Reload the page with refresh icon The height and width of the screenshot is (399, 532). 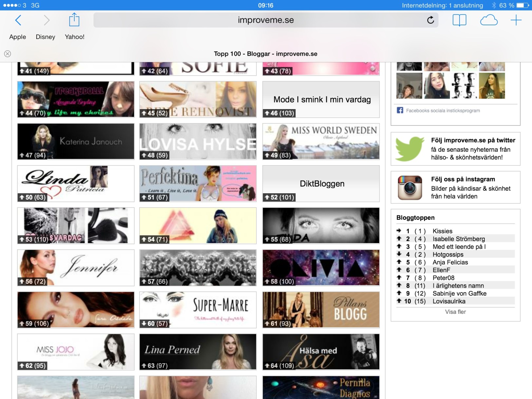pos(430,20)
